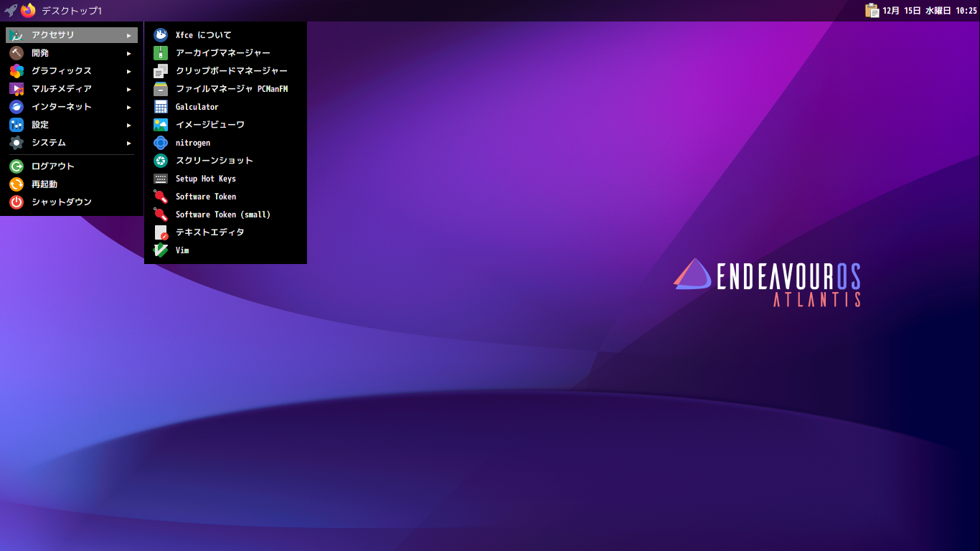Click the システム gear icon

tap(17, 143)
